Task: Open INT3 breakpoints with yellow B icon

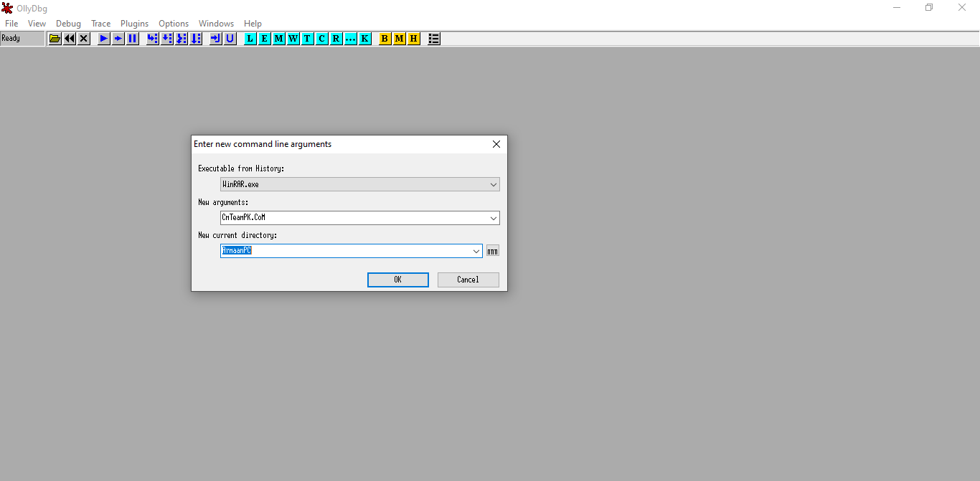Action: pyautogui.click(x=385, y=39)
